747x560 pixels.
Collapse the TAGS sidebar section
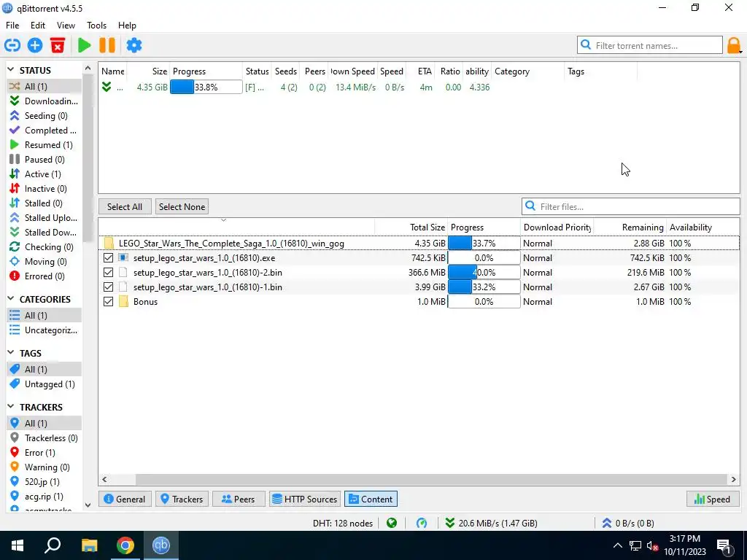[11, 353]
